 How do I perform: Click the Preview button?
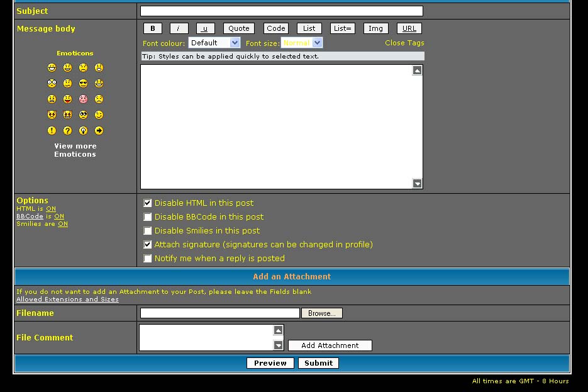tap(270, 363)
